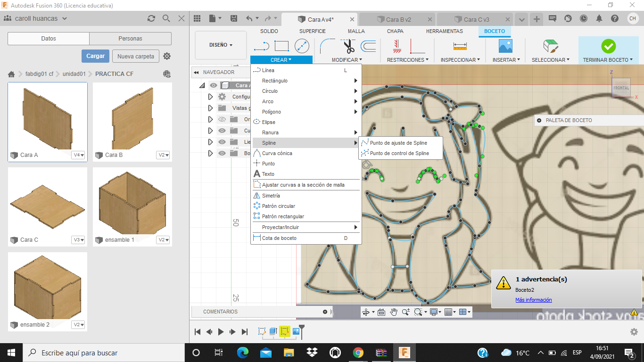The image size is (644, 362).
Task: Select the Trim scissors tool
Action: point(348,46)
